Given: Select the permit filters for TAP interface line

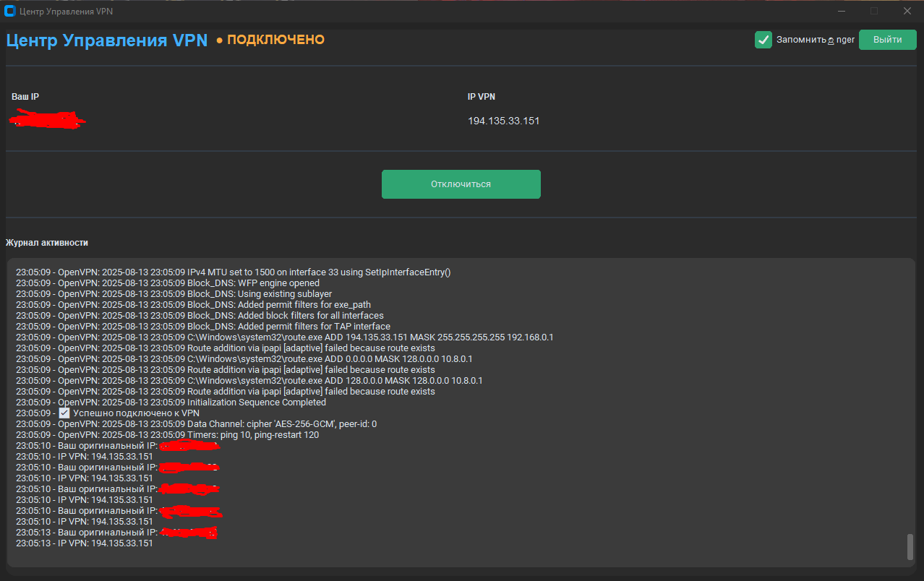Looking at the screenshot, I should 203,327.
